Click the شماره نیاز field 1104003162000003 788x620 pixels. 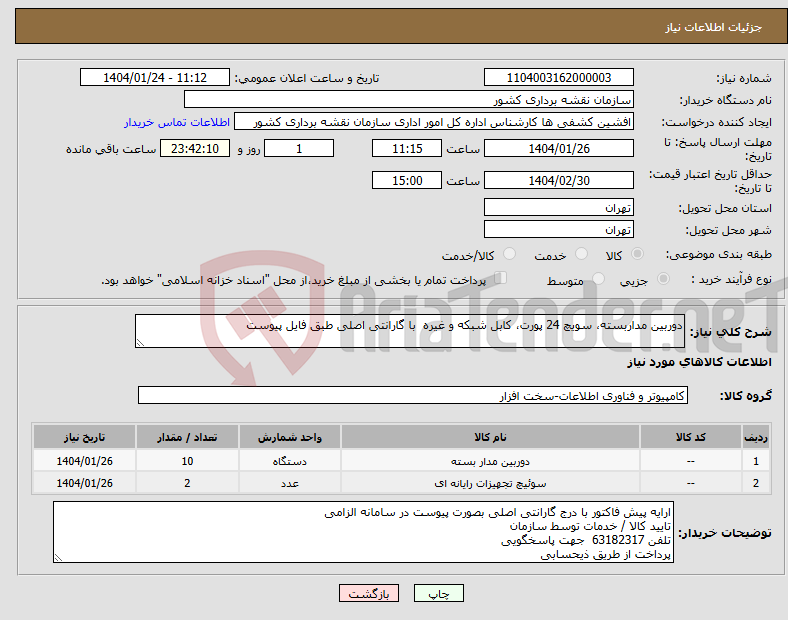point(558,77)
